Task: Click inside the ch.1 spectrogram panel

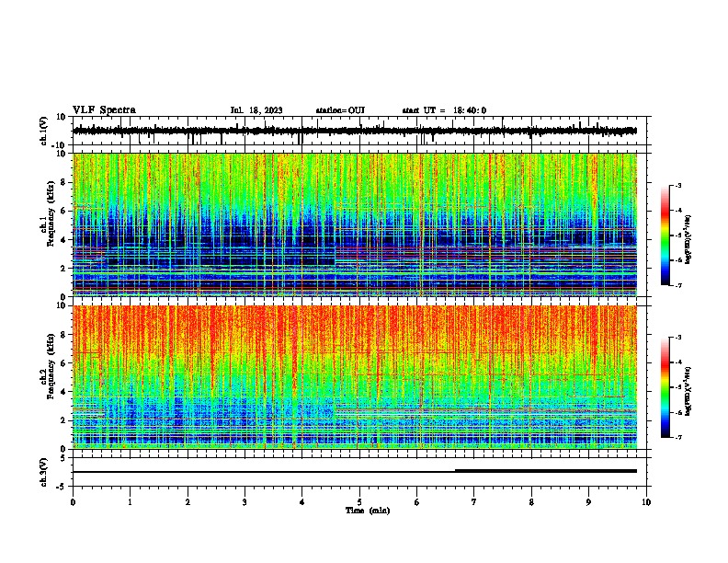Action: 355,224
